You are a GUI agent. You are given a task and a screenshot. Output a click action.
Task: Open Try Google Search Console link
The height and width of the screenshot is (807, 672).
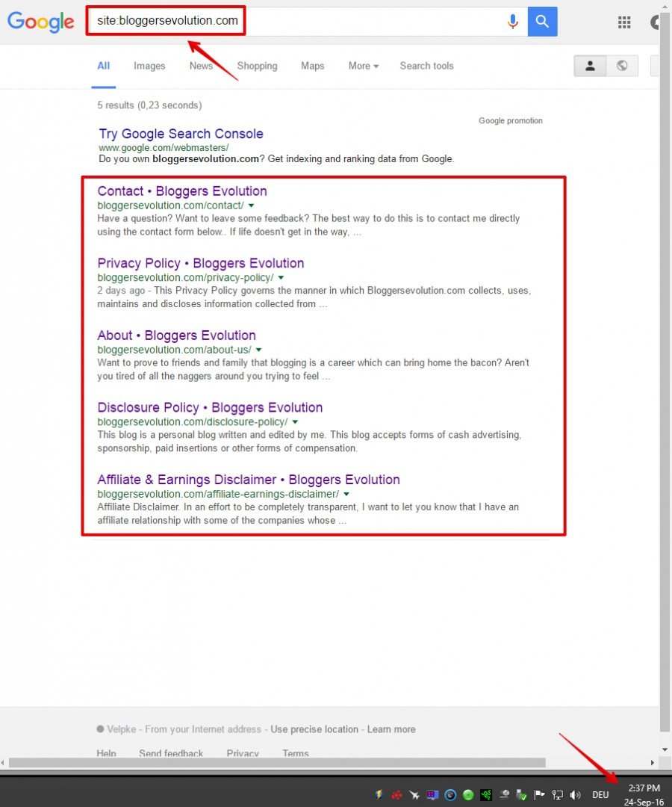click(181, 134)
